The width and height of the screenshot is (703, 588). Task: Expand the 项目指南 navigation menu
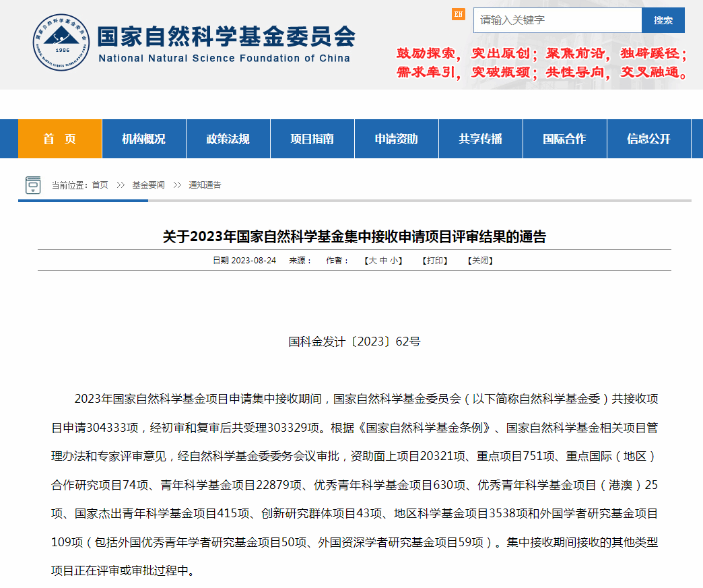312,139
